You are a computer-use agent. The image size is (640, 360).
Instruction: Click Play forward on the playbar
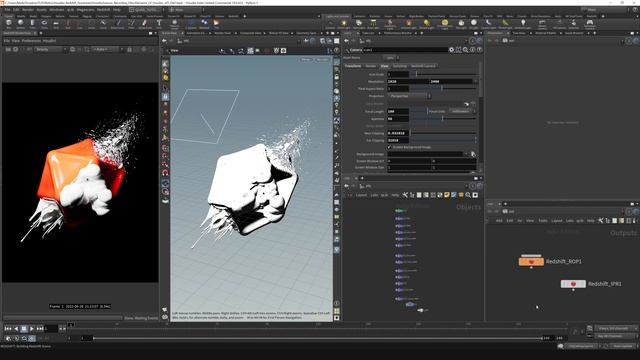32,328
